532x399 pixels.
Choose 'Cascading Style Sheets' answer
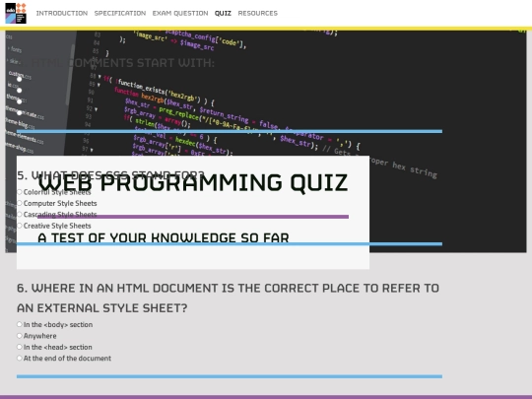click(20, 215)
